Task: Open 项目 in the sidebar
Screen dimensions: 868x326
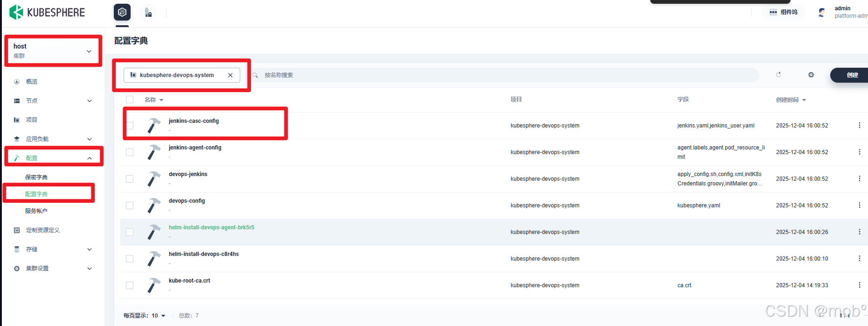Action: 32,120
